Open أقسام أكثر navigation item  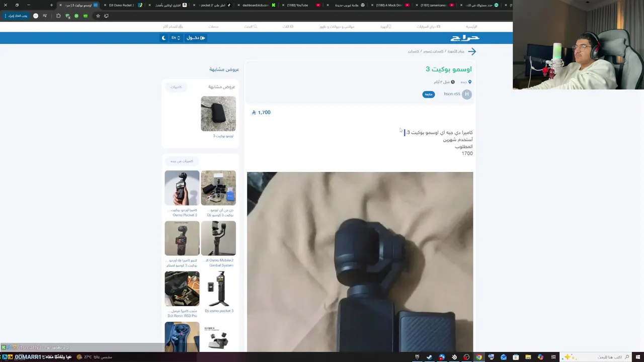click(x=173, y=27)
